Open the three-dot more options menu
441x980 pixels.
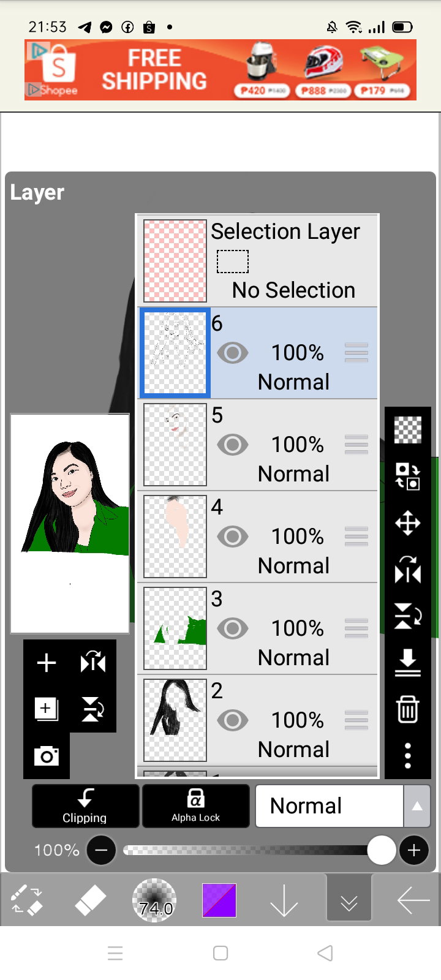pyautogui.click(x=408, y=756)
